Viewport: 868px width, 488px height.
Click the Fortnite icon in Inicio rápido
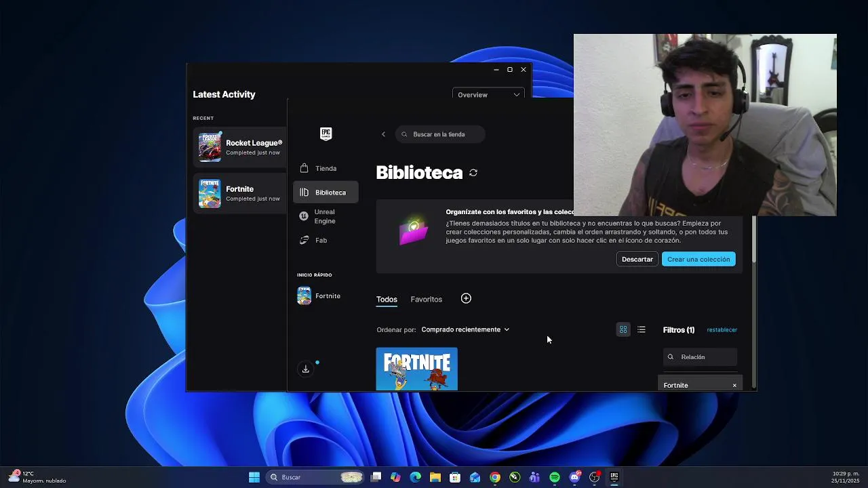click(304, 296)
